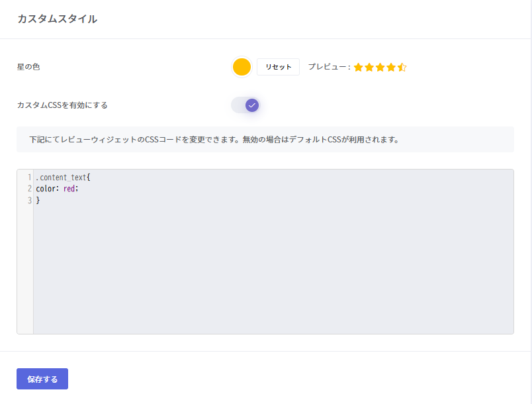
Task: Click the half-filled fifth preview star
Action: 402,67
